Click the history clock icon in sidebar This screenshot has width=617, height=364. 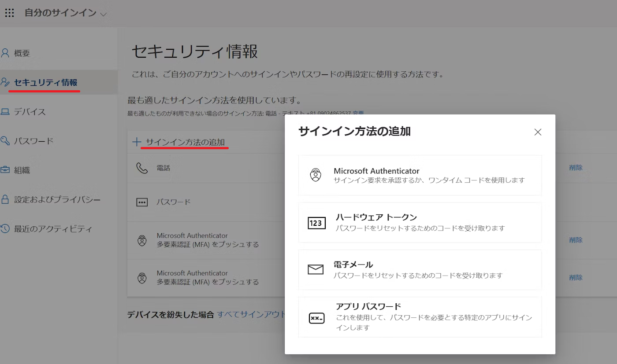coord(5,228)
